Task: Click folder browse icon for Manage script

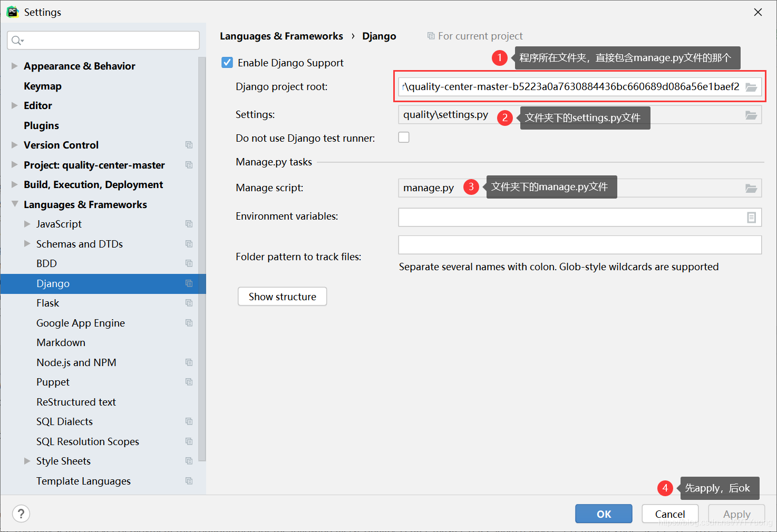Action: (x=751, y=188)
